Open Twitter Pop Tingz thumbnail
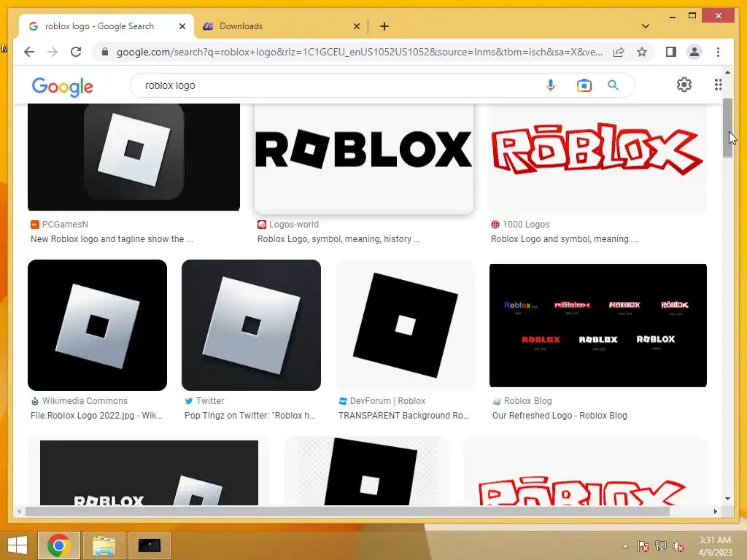Image resolution: width=747 pixels, height=560 pixels. click(x=251, y=324)
